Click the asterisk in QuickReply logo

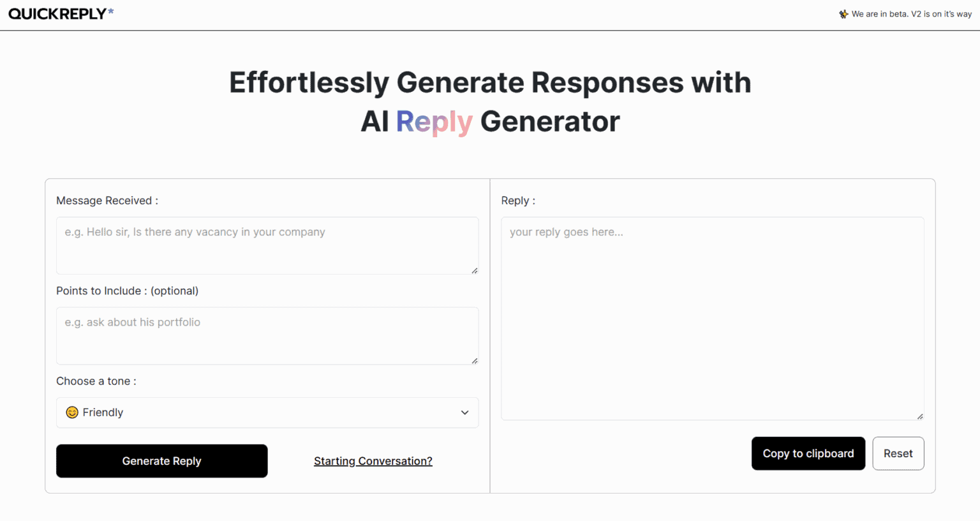coord(111,11)
